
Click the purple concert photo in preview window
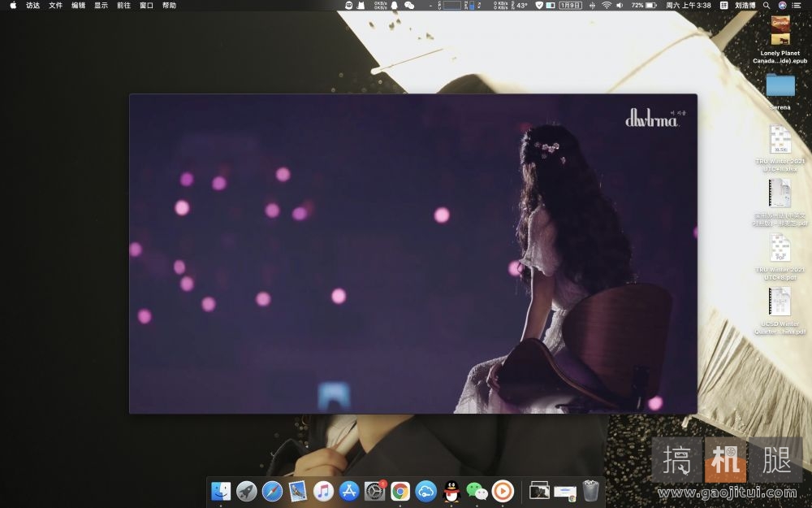412,254
